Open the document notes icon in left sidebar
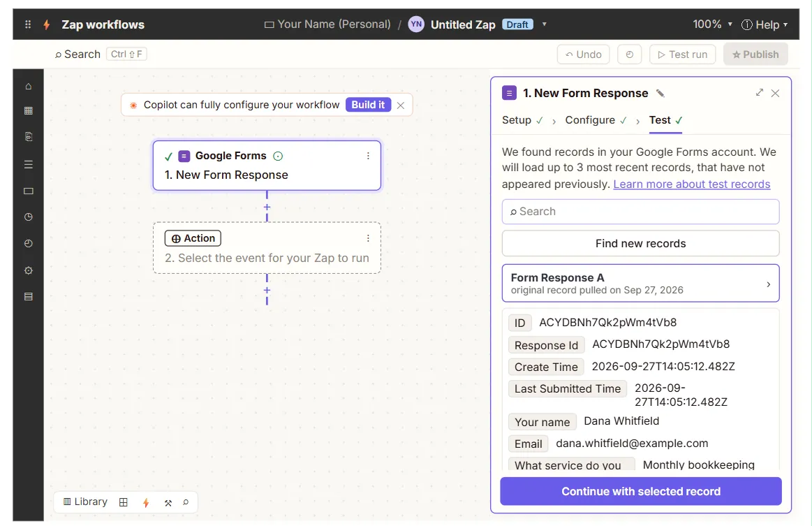 [29, 136]
